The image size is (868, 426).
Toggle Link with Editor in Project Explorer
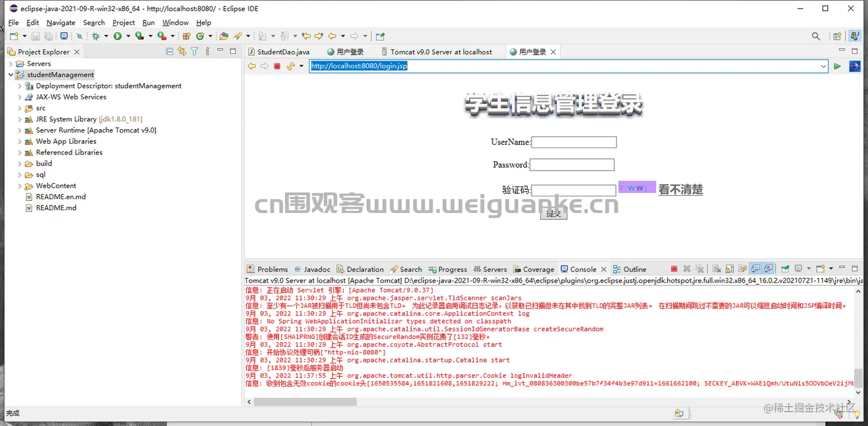point(182,51)
